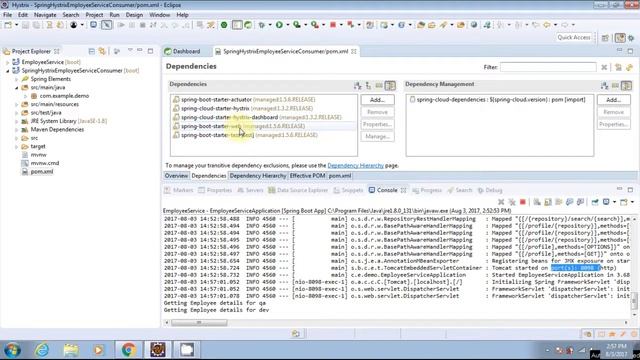Viewport: 640px width, 360px height.
Task: Click the Debug bug toolbar icon
Action: (x=262, y=25)
